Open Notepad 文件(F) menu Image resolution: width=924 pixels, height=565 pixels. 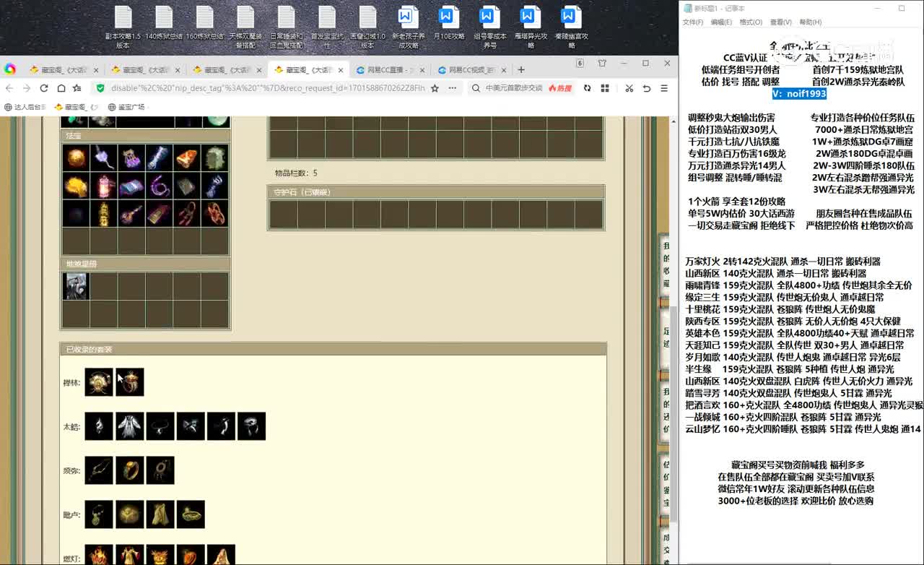click(693, 22)
